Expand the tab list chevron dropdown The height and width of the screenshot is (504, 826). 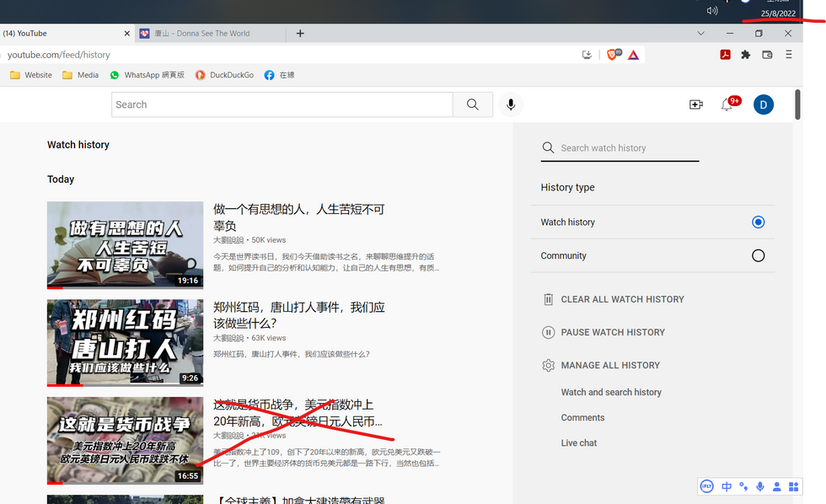(700, 33)
